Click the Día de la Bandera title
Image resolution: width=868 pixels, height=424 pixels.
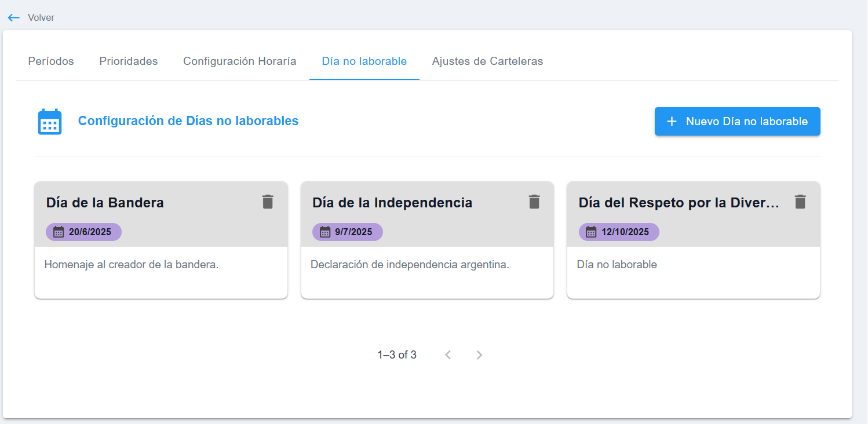click(x=105, y=203)
